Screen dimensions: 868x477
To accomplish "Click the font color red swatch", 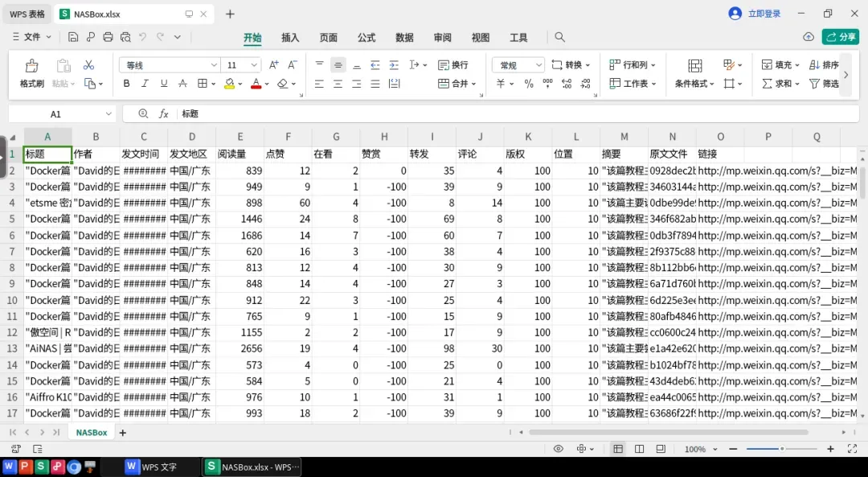I will coord(256,84).
